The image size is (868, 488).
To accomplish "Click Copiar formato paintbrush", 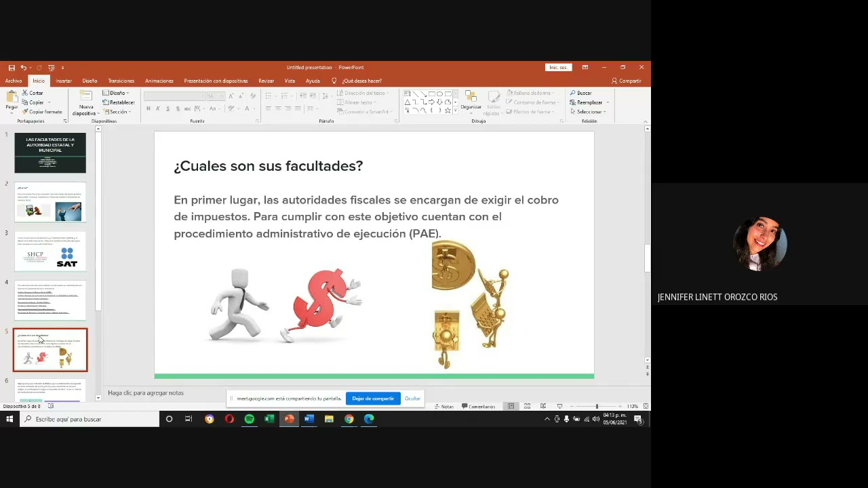I will point(42,112).
